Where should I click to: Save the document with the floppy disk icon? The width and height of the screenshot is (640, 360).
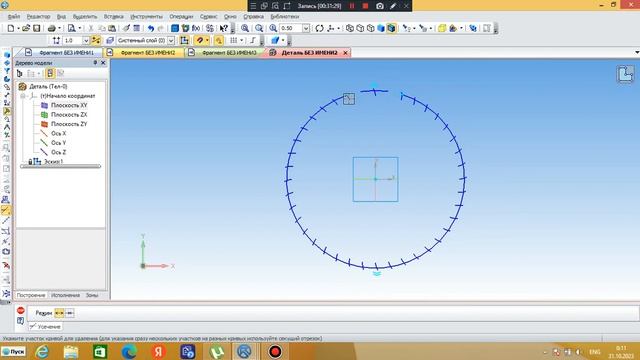[37, 28]
